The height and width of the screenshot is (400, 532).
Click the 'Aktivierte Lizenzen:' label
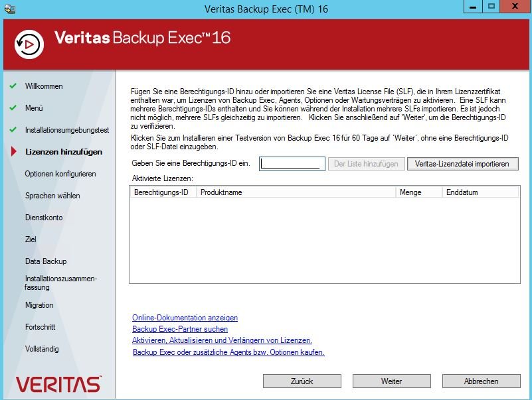point(162,178)
